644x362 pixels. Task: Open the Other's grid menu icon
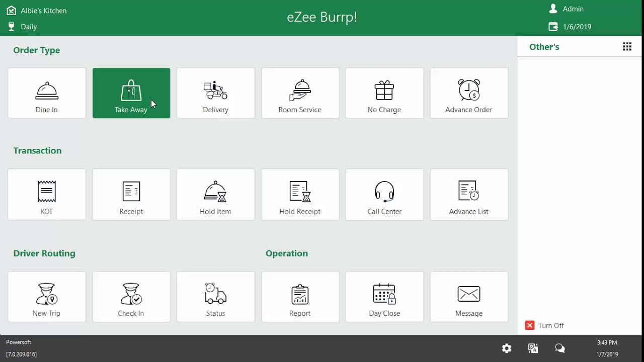point(627,47)
